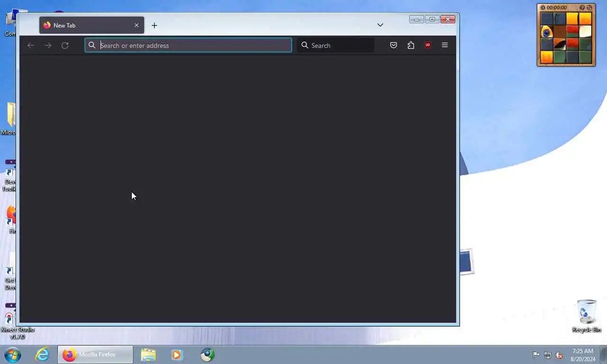This screenshot has width=607, height=364.
Task: Expand the List all tabs chevron
Action: tap(380, 25)
